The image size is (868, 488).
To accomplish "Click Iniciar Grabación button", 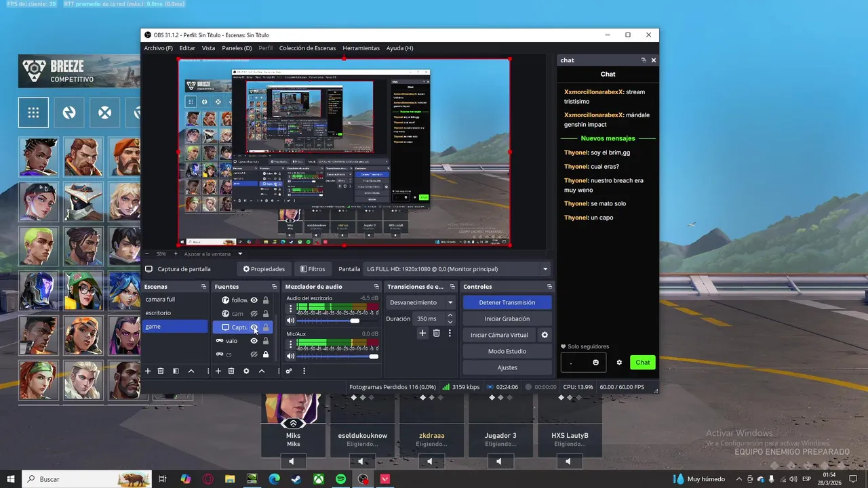I will (507, 319).
